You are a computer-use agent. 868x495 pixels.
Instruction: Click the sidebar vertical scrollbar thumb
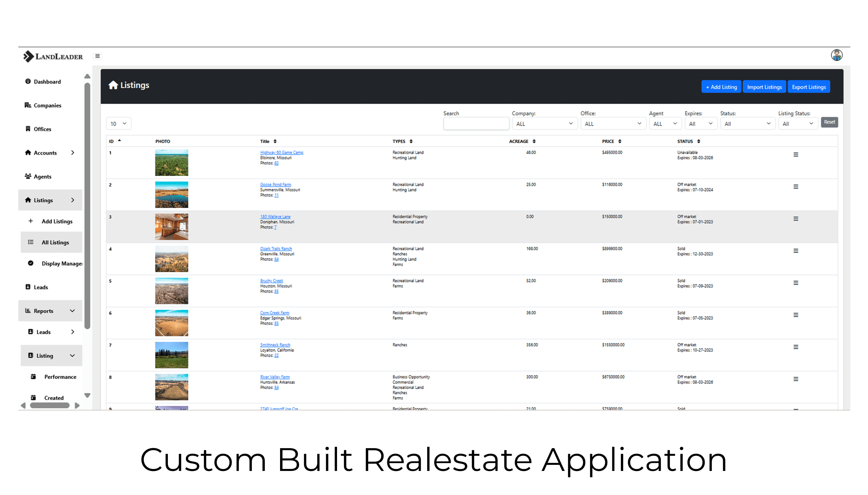(87, 206)
